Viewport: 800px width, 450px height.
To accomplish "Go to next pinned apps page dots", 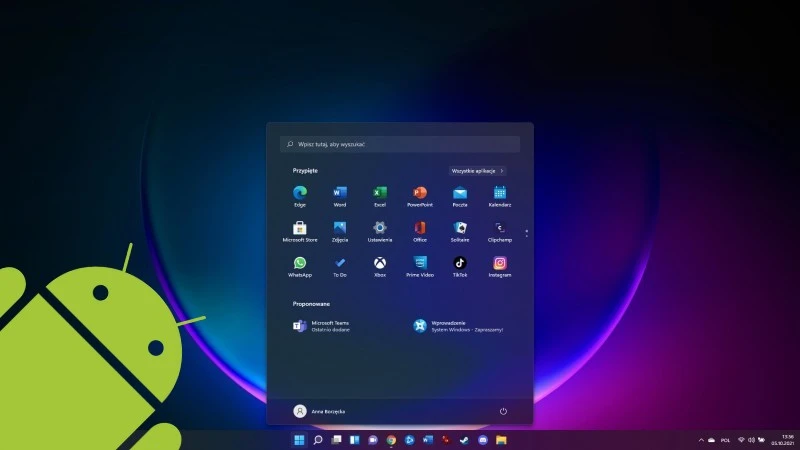I will coord(527,234).
